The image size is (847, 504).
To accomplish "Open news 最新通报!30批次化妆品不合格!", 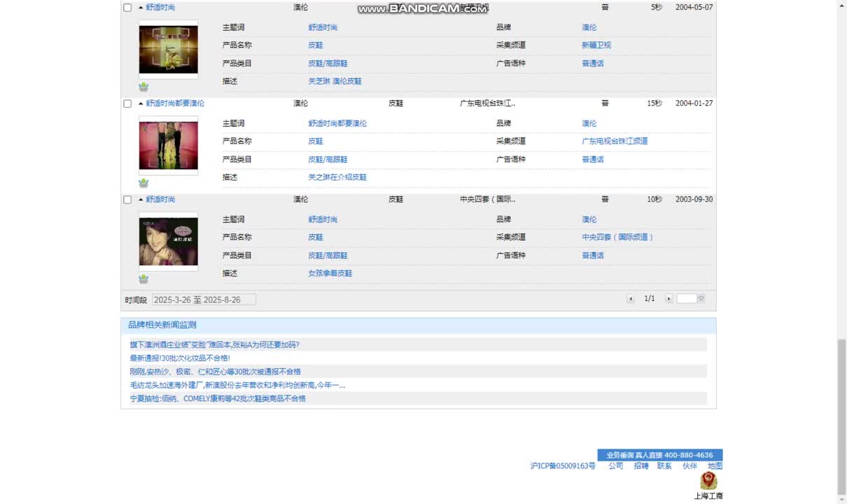I will coord(180,358).
